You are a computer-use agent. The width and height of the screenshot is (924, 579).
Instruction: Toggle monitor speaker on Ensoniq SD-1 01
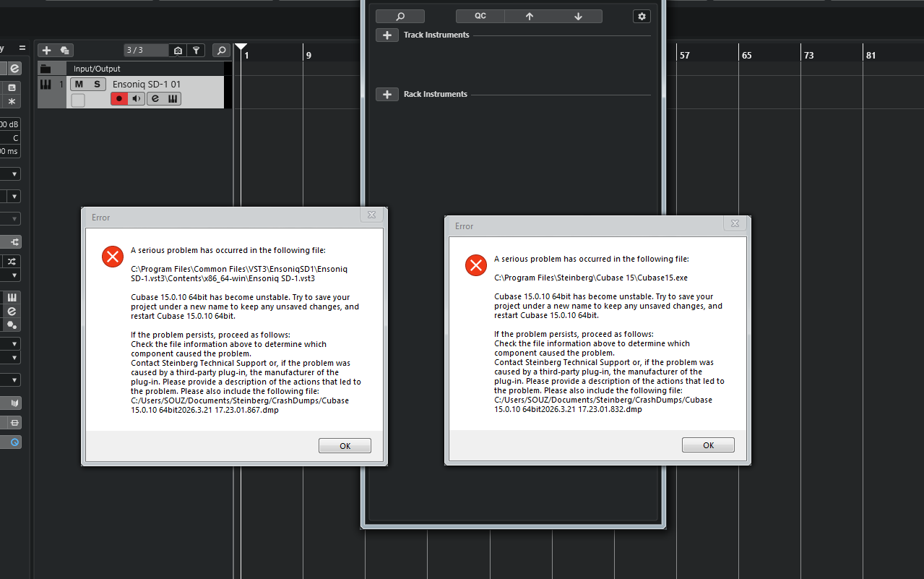click(x=137, y=98)
